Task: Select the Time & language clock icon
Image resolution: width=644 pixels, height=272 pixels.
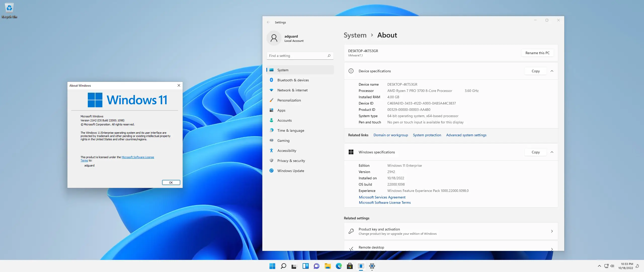Action: 271,130
